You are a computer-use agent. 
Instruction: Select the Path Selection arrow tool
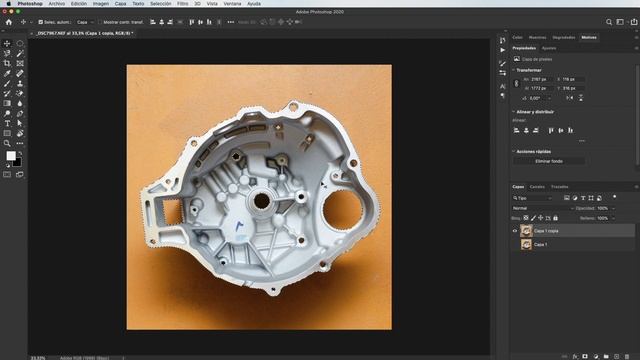[20, 123]
